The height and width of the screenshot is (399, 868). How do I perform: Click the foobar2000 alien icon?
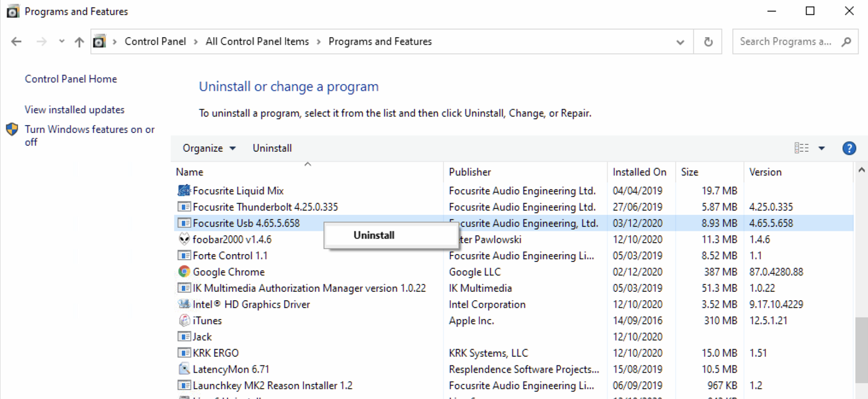click(184, 239)
